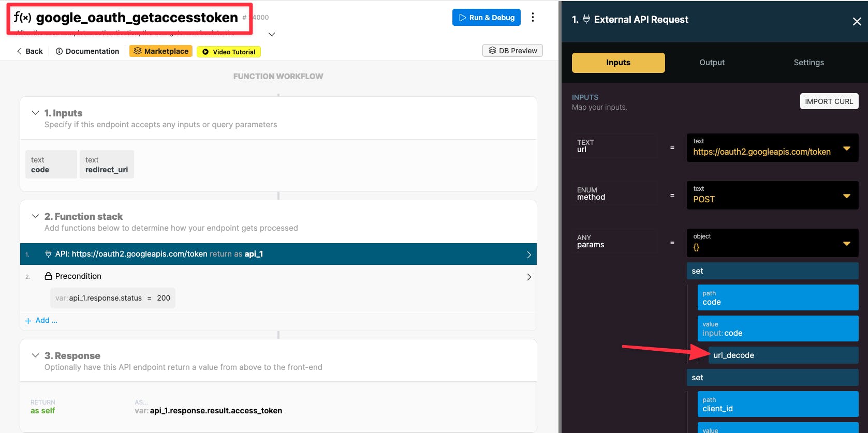Run & Debug the function

pyautogui.click(x=487, y=18)
